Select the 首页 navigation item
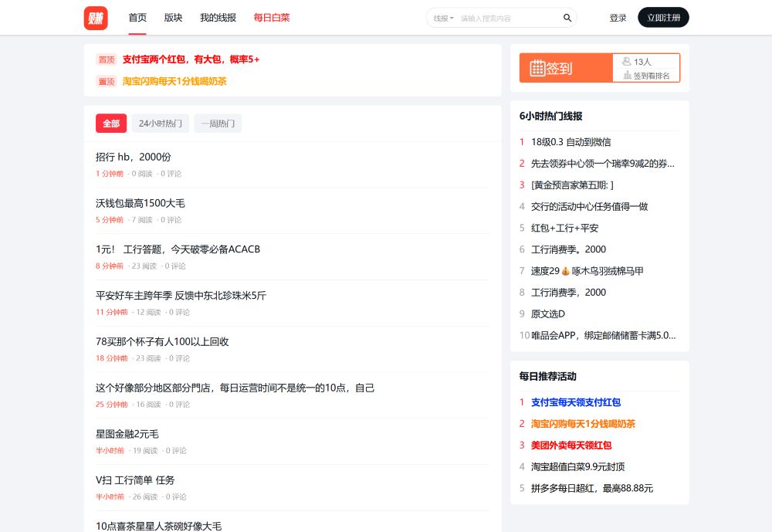The width and height of the screenshot is (772, 532). tap(136, 17)
